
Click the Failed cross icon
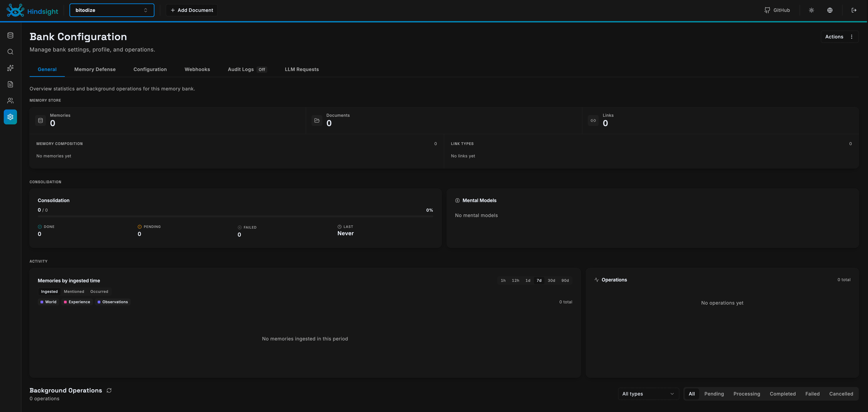[240, 228]
